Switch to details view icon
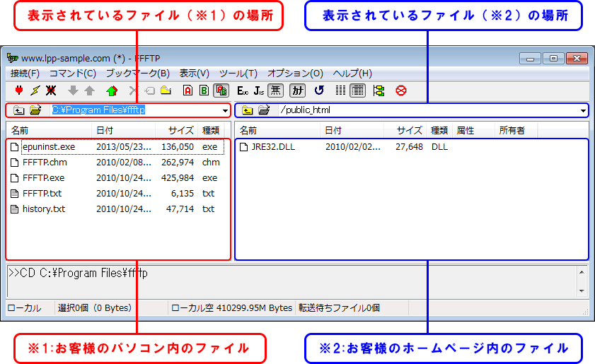595x364 pixels. coord(357,90)
